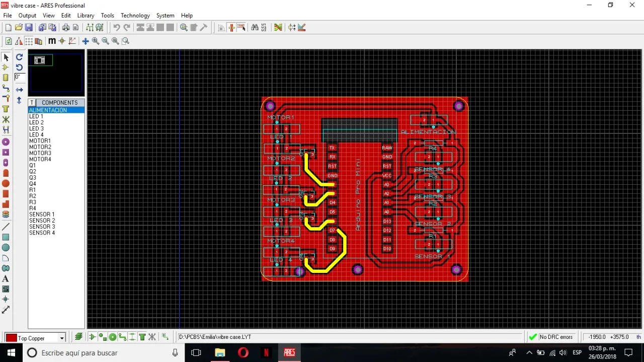Click the Redo arrow icon
This screenshot has height=362, width=644.
point(127,28)
